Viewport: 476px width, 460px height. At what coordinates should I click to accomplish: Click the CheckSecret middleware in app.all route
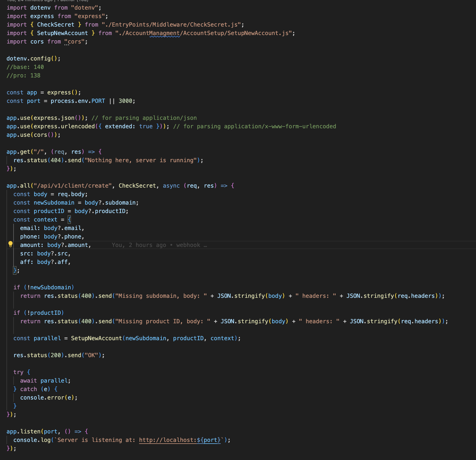pyautogui.click(x=137, y=186)
